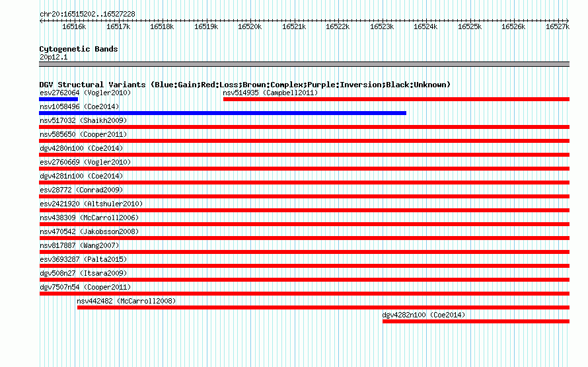
Task: Select the blue bar for esv2762064
Action: 59,99
